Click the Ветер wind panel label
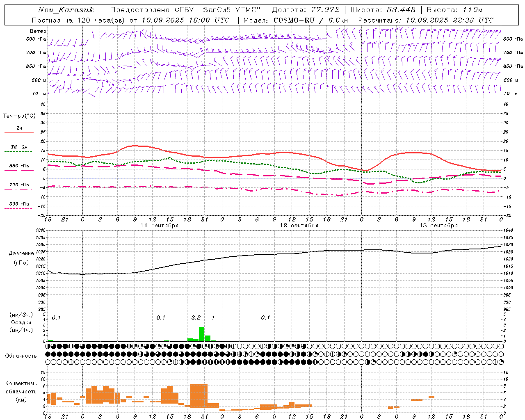Viewport: 525px width, 420px height. pos(38,31)
